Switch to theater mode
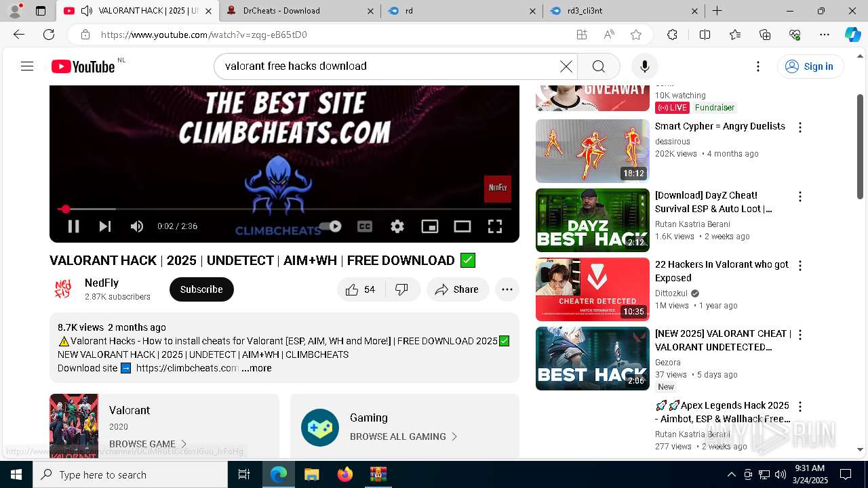Viewport: 868px width, 488px height. pyautogui.click(x=462, y=226)
